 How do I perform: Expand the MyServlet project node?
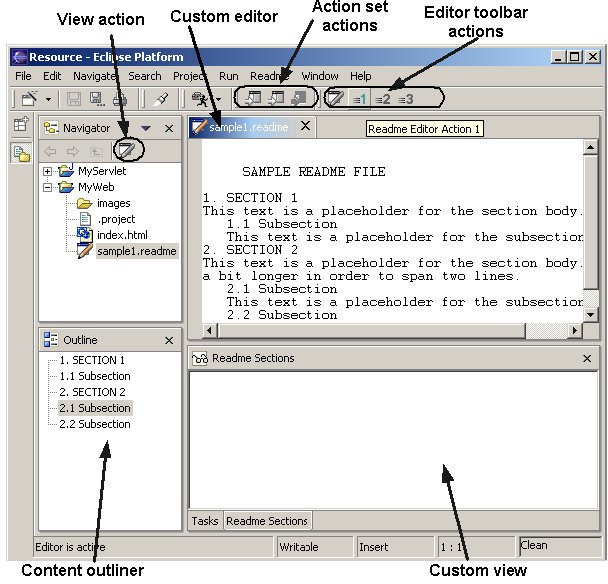pyautogui.click(x=48, y=171)
